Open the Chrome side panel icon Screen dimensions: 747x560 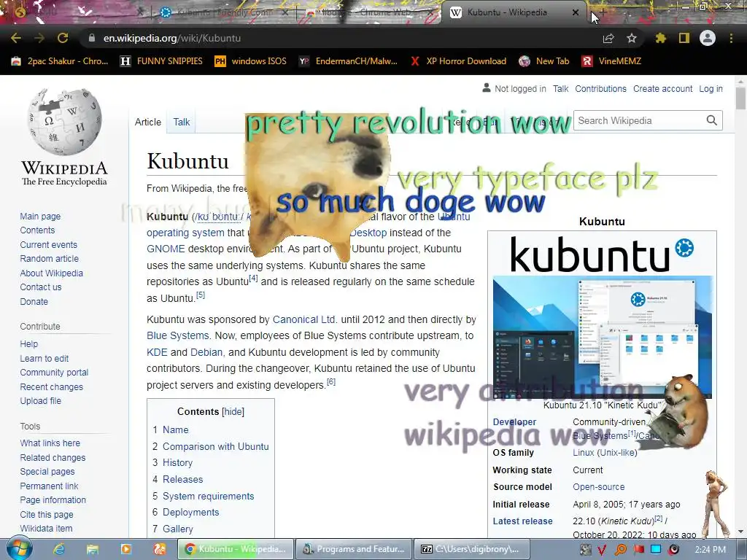click(x=684, y=38)
